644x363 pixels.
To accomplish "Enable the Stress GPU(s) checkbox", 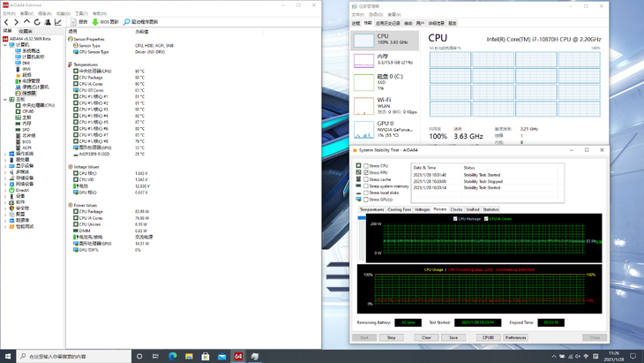I will click(x=366, y=200).
